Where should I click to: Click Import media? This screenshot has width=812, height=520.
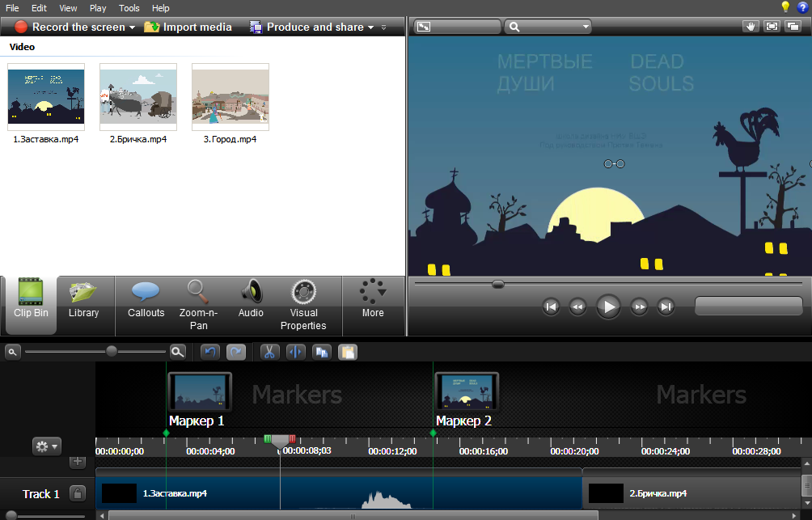pos(188,27)
